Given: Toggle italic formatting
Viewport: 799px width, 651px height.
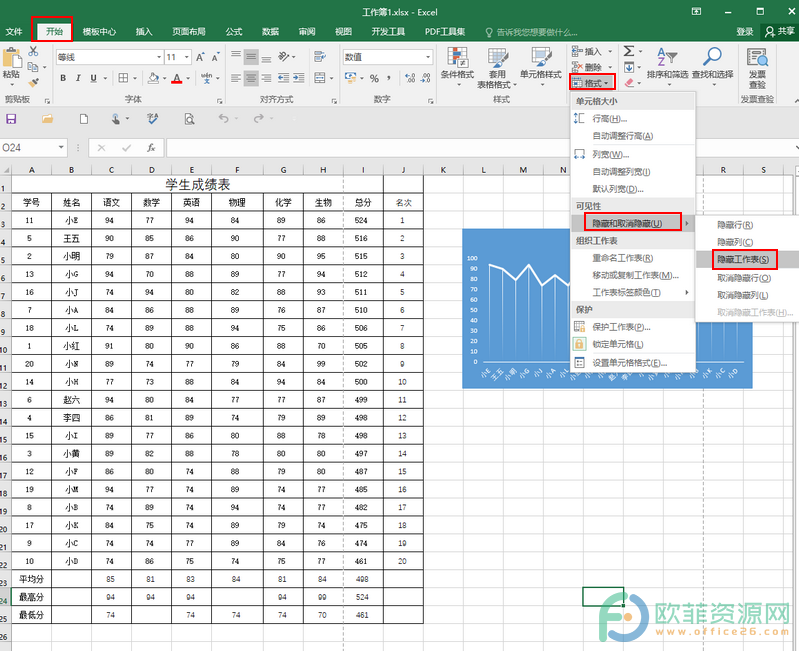Looking at the screenshot, I should [78, 78].
